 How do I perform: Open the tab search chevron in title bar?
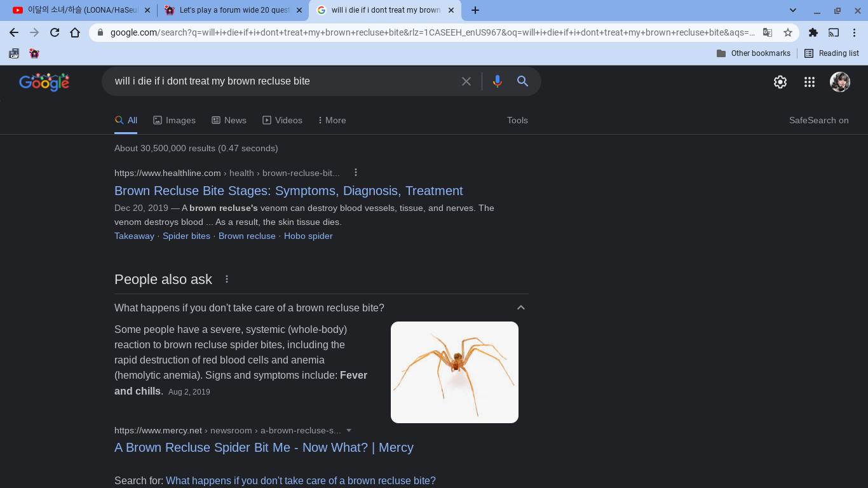pyautogui.click(x=793, y=10)
